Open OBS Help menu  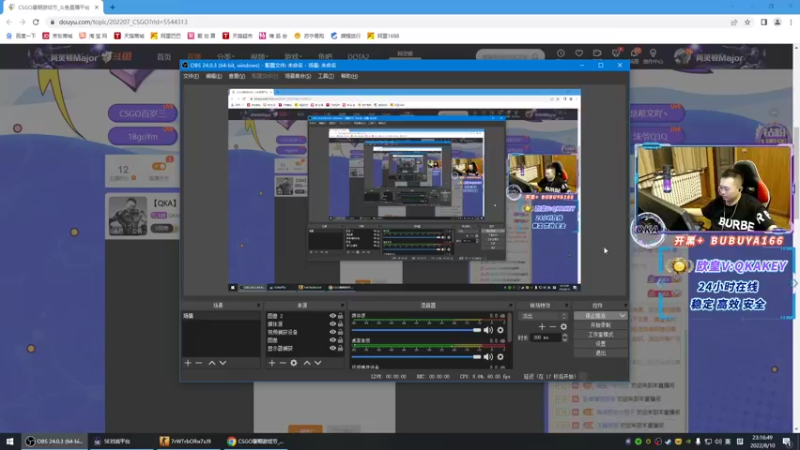(x=349, y=76)
